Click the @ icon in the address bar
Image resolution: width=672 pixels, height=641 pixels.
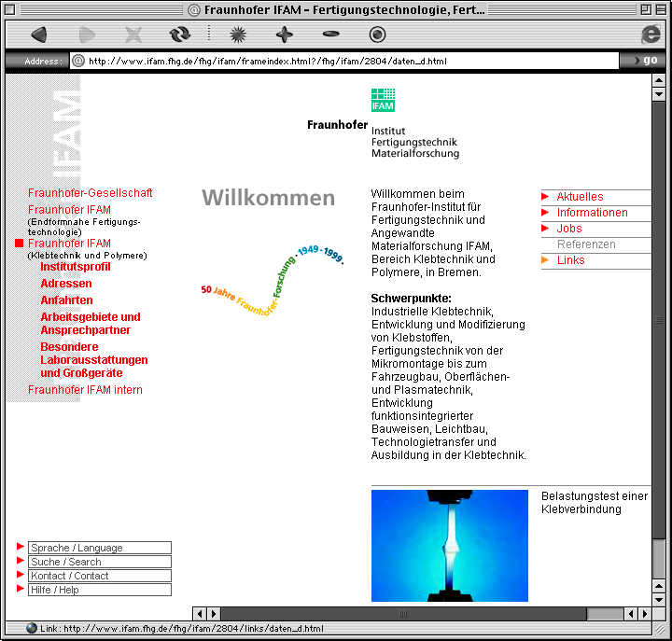(x=78, y=61)
